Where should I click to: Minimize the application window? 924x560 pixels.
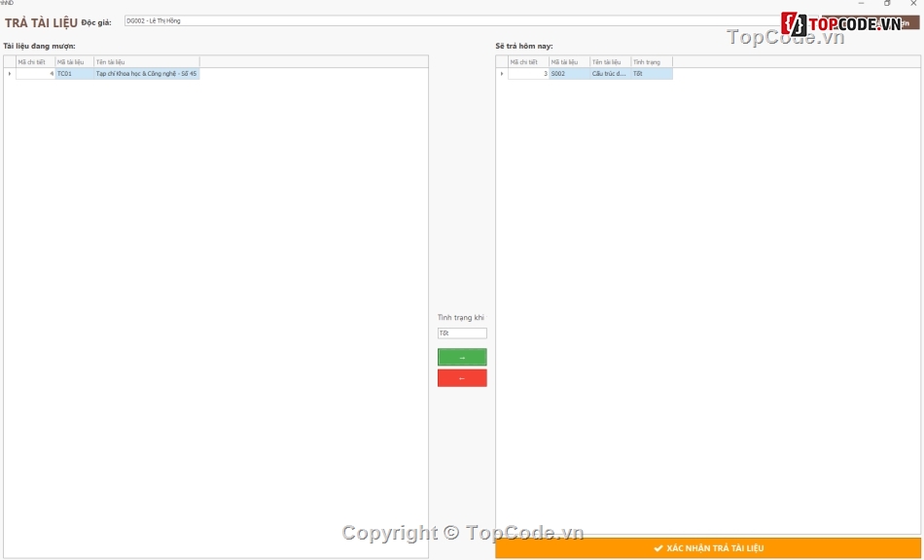pyautogui.click(x=862, y=4)
